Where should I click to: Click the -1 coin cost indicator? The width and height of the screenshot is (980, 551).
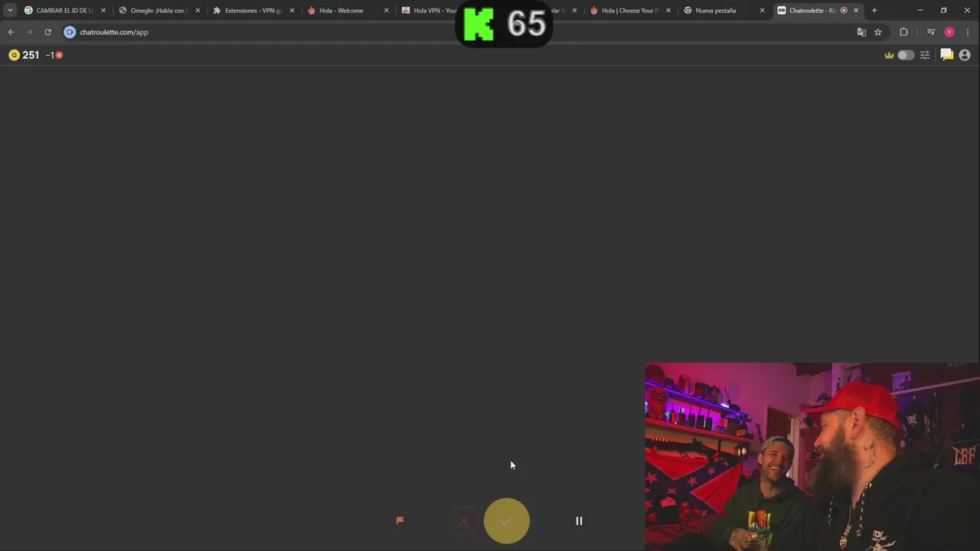[x=54, y=55]
